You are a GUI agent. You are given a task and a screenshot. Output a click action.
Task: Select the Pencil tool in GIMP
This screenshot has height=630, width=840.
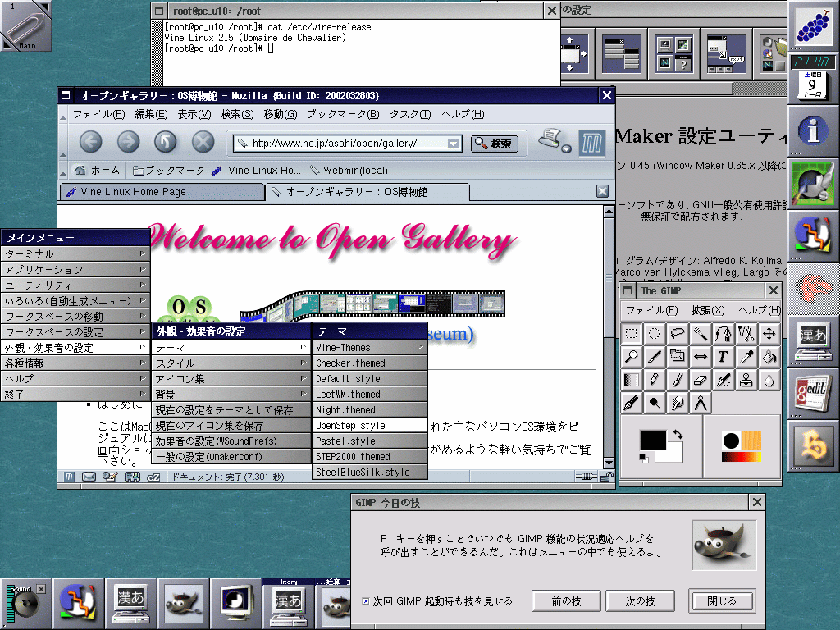tap(655, 380)
